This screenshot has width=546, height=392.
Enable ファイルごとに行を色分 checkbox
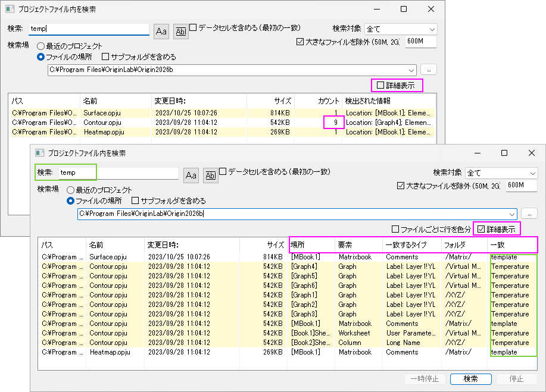coord(395,229)
